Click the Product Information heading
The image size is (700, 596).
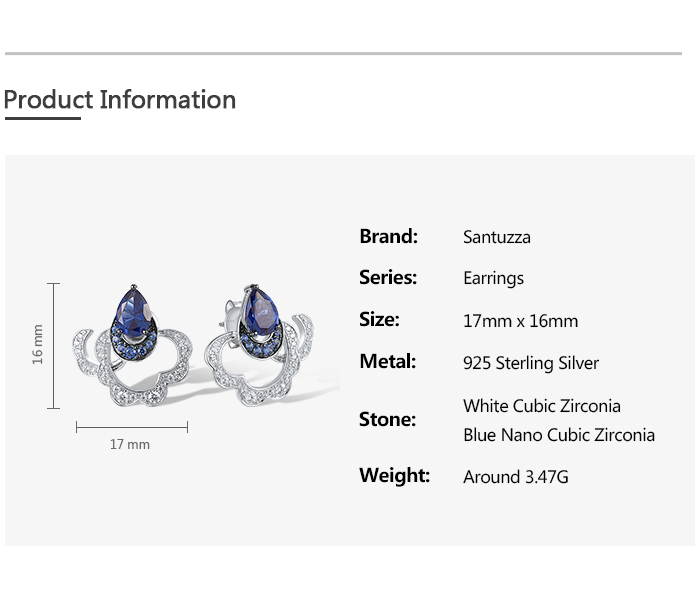120,100
